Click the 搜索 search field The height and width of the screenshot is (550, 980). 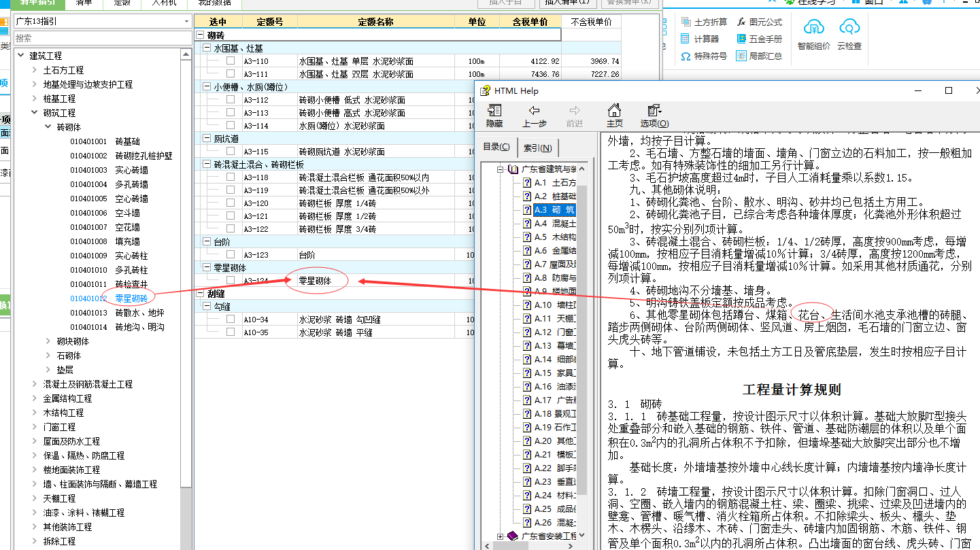click(103, 38)
